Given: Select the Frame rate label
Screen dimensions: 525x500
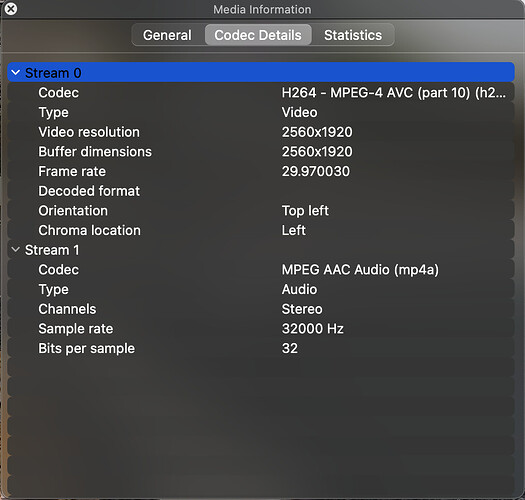Looking at the screenshot, I should click(x=72, y=171).
